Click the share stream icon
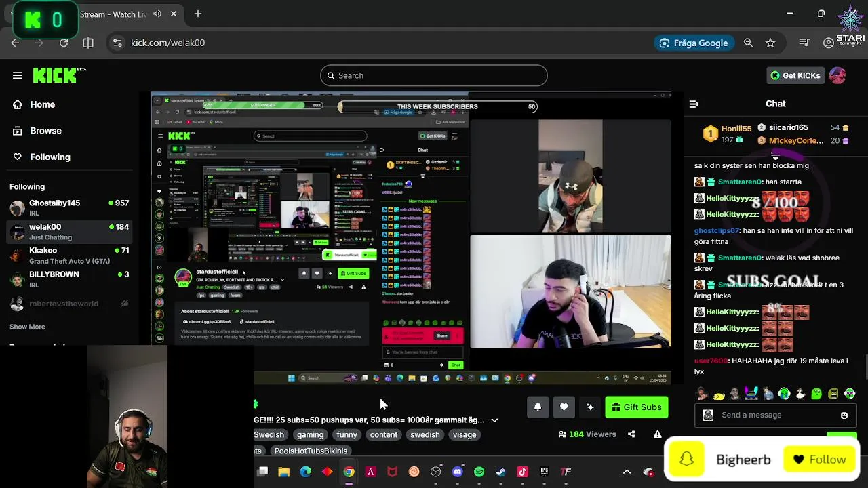The height and width of the screenshot is (488, 868). pyautogui.click(x=631, y=434)
